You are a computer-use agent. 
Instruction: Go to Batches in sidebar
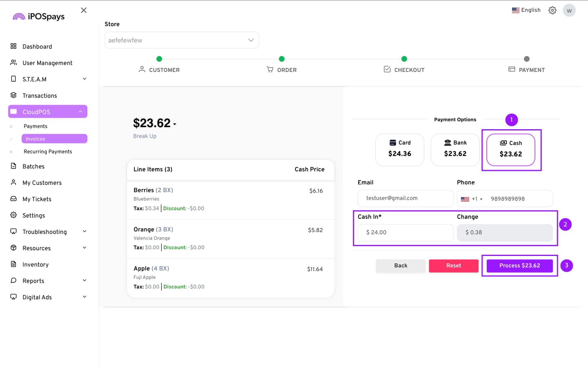click(33, 166)
